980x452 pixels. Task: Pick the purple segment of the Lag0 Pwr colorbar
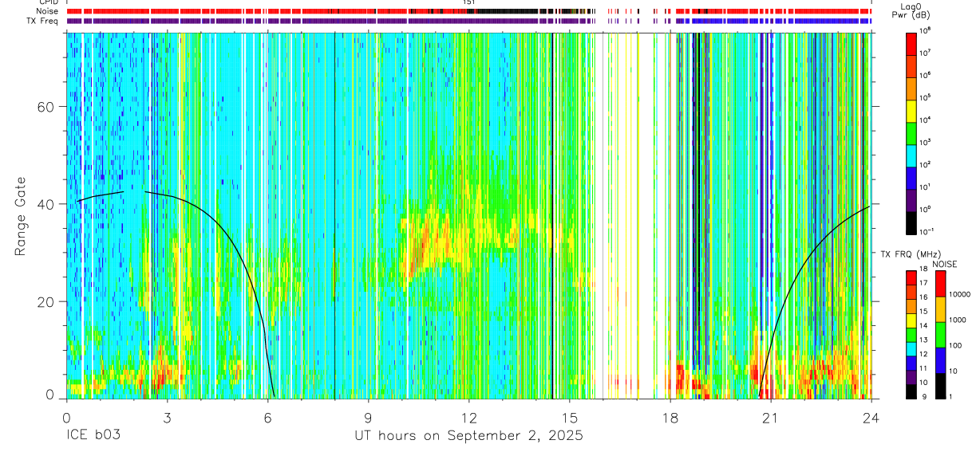point(911,199)
